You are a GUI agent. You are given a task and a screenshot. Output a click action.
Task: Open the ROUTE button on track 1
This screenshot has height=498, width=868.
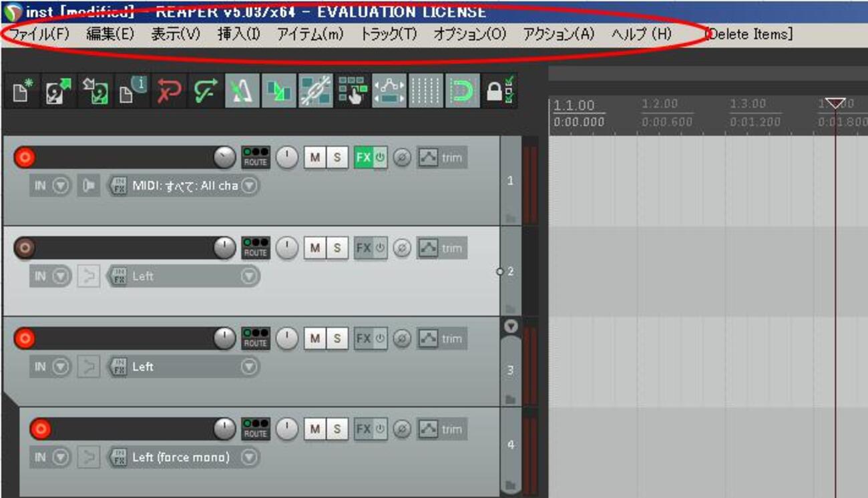coord(255,158)
